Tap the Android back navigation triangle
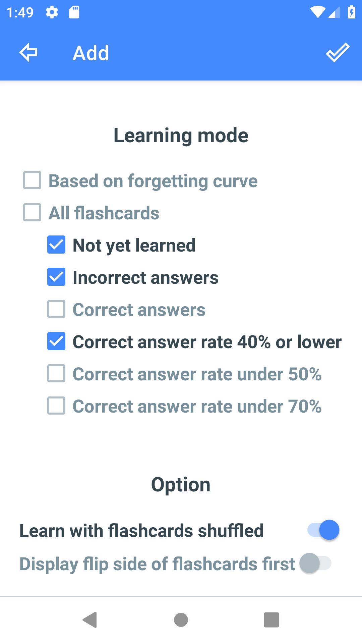The image size is (362, 644). 90,620
